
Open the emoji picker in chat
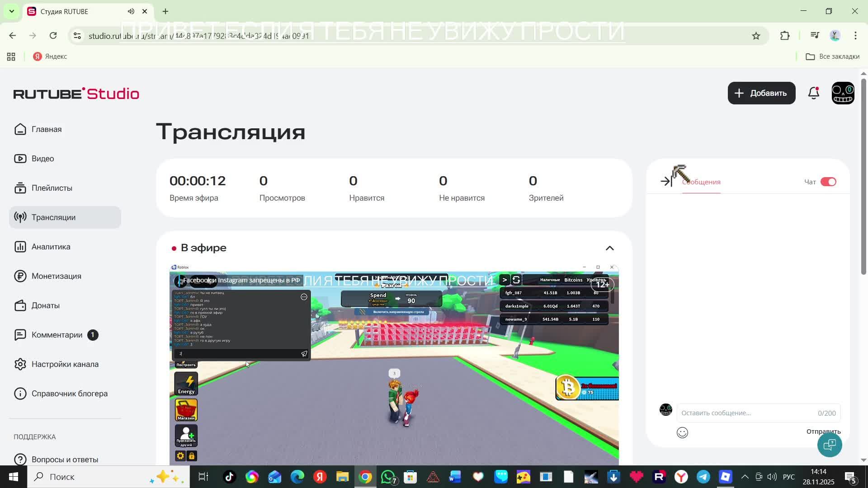point(682,432)
